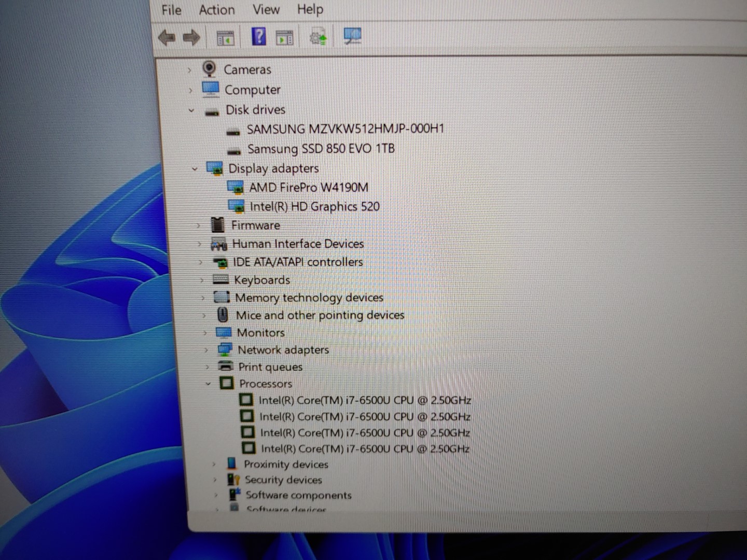Click the Display adapters icon
Viewport: 747px width, 560px height.
(215, 168)
